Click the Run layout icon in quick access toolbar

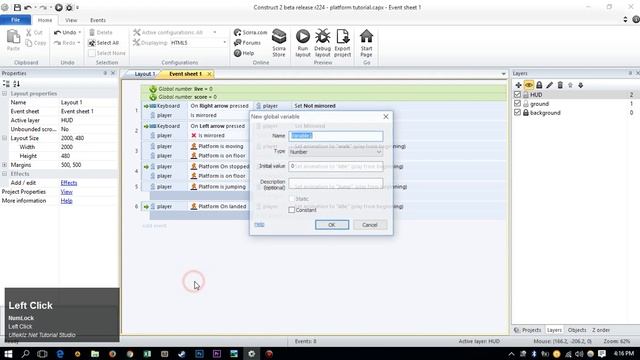click(58, 7)
